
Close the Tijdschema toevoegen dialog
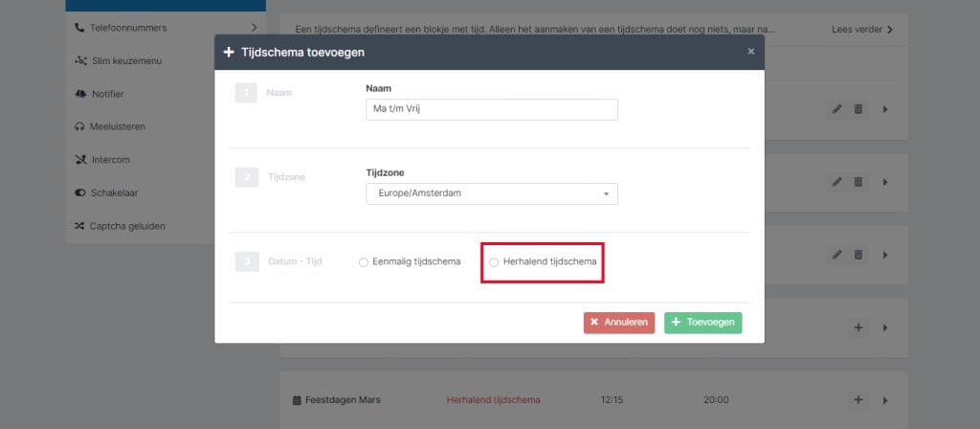click(751, 52)
